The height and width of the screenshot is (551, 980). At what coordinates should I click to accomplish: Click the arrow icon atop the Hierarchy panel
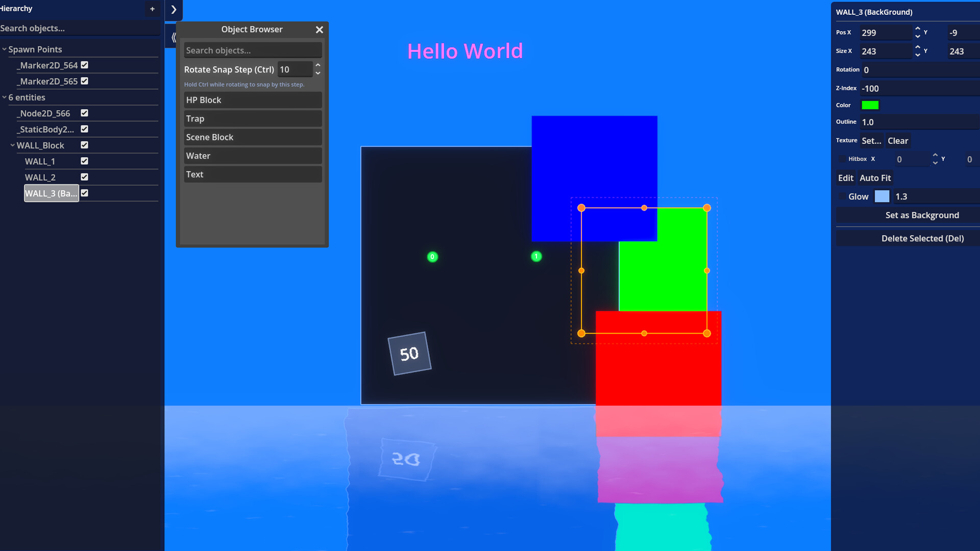pos(174,10)
